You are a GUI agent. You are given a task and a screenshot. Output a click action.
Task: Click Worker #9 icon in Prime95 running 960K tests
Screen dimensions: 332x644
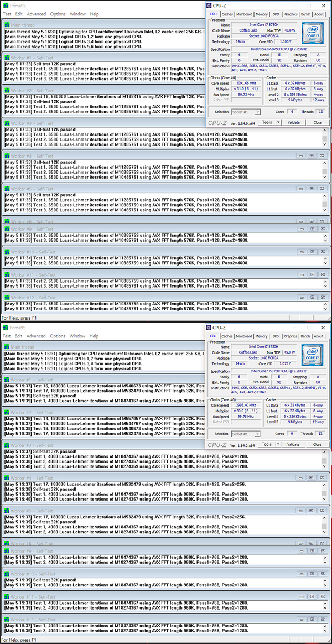tap(7, 551)
